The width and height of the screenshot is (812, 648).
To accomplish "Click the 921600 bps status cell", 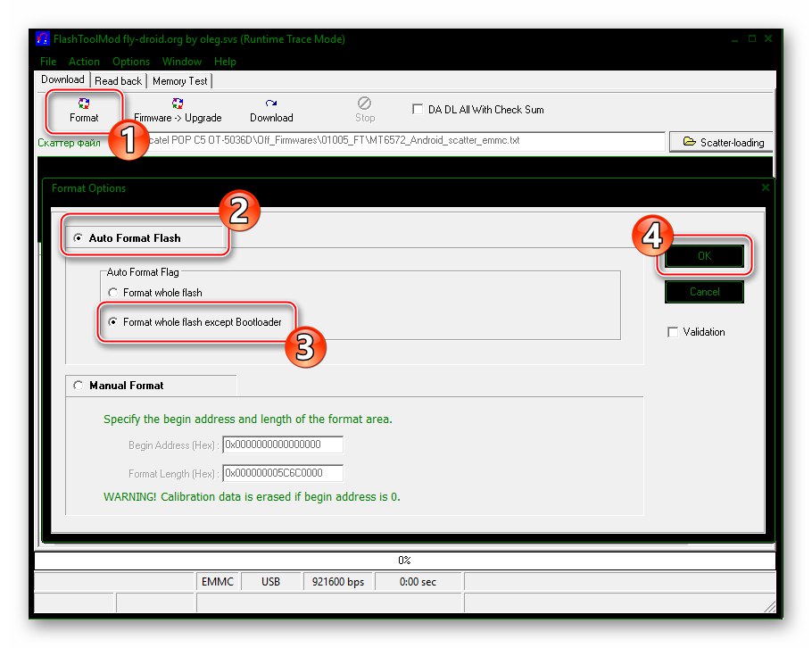I will click(337, 582).
